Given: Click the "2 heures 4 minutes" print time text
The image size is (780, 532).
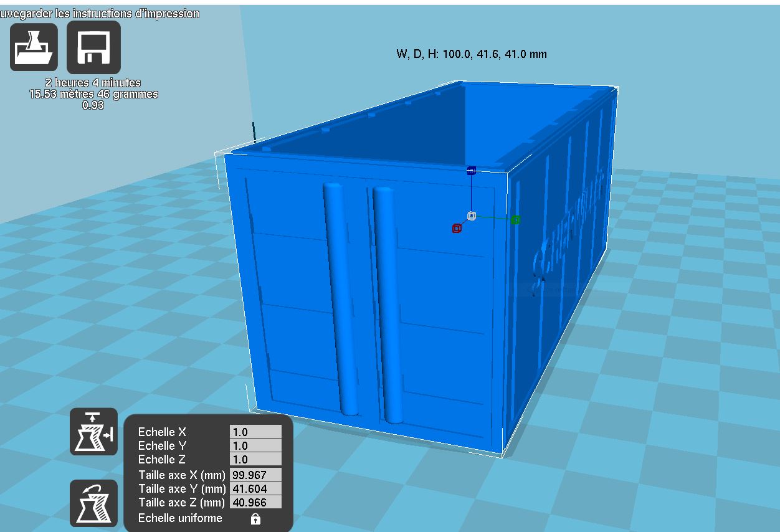Looking at the screenshot, I should [93, 82].
